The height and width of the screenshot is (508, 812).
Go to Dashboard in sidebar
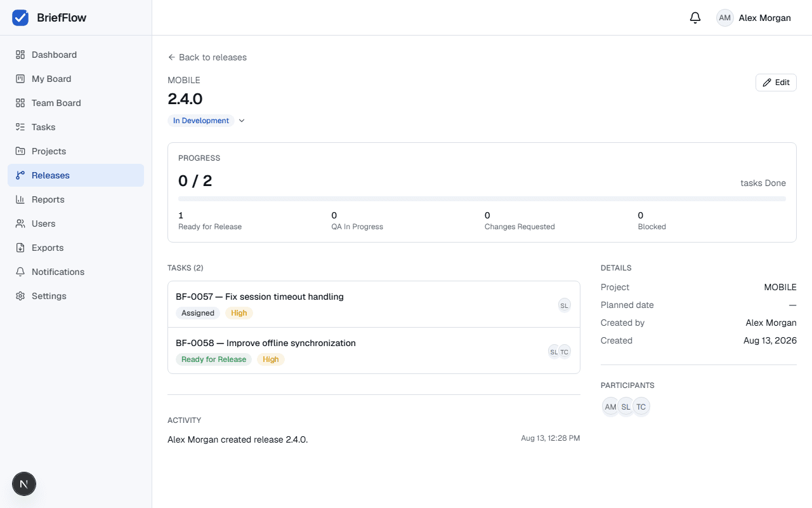coord(75,55)
